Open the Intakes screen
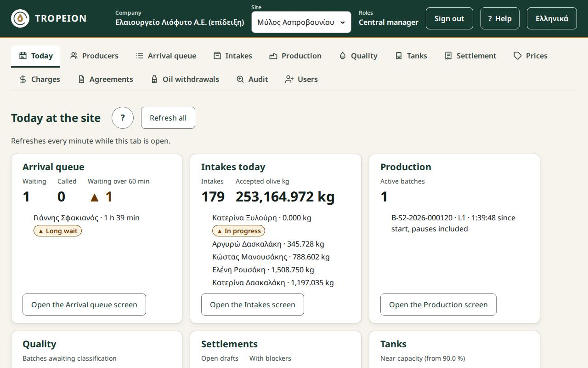 tap(253, 305)
